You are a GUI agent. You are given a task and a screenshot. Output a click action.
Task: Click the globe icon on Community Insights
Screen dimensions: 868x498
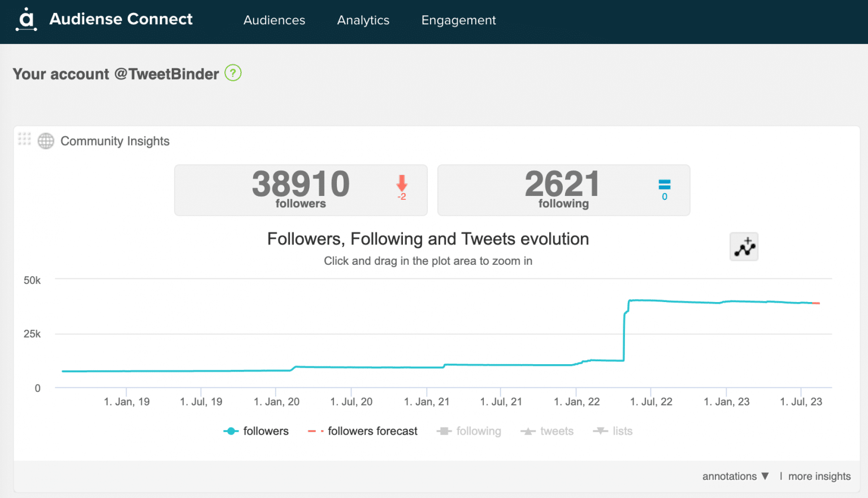pos(45,141)
